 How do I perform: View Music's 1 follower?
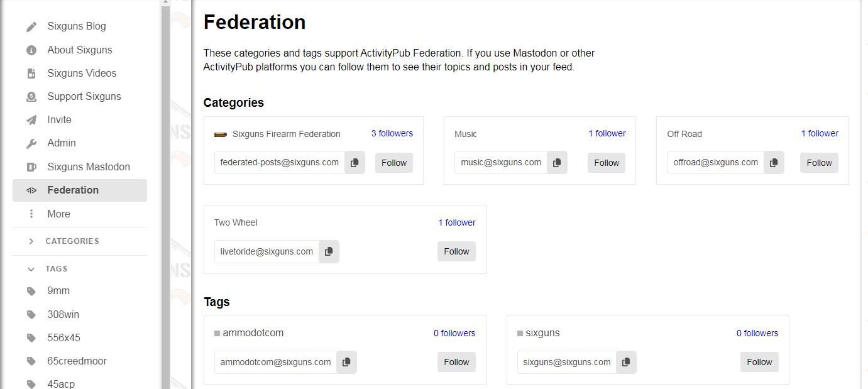[607, 133]
